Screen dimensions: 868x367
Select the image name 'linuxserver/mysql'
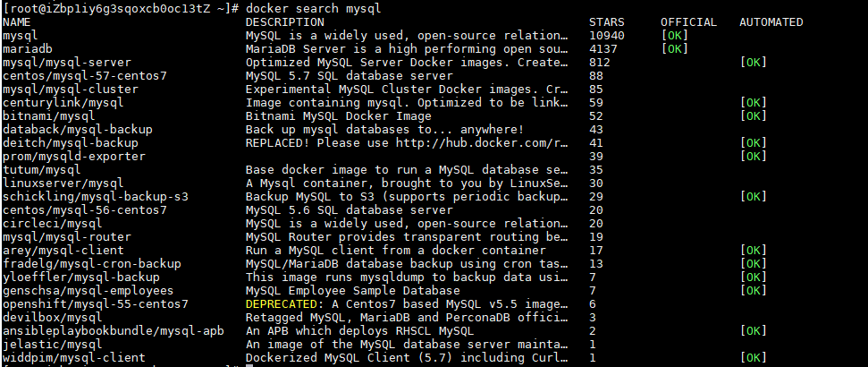point(63,183)
